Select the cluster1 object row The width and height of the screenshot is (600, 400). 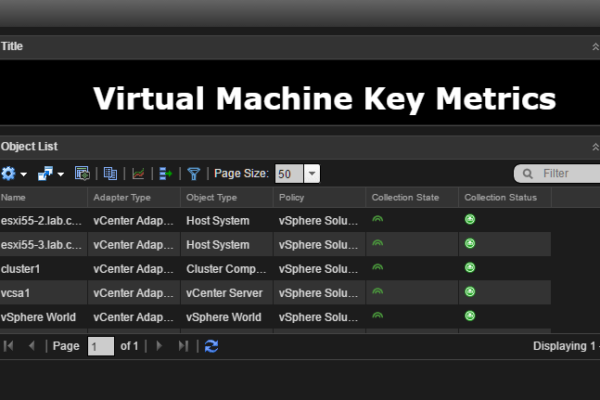point(276,269)
